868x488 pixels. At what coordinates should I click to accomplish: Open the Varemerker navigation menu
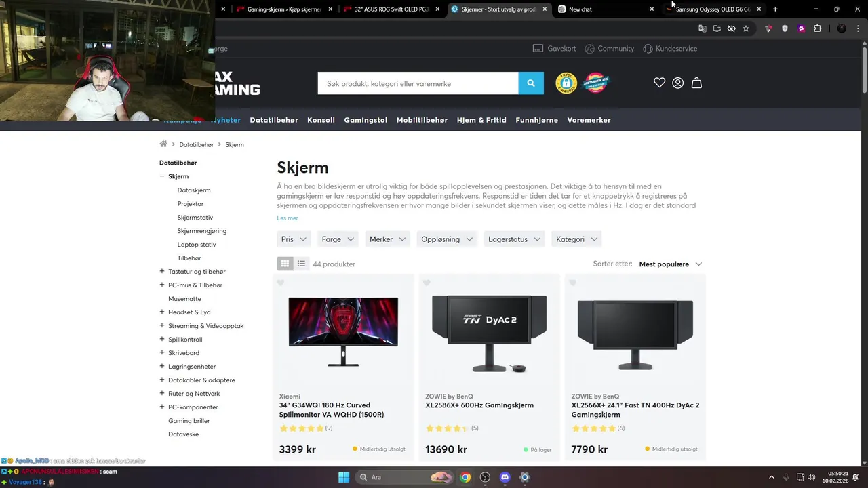coord(589,120)
